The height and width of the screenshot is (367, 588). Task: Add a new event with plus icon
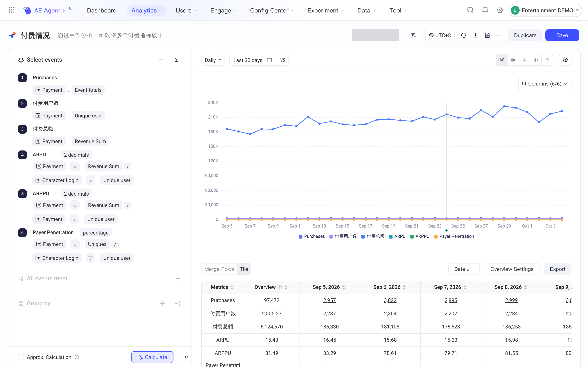(x=161, y=60)
